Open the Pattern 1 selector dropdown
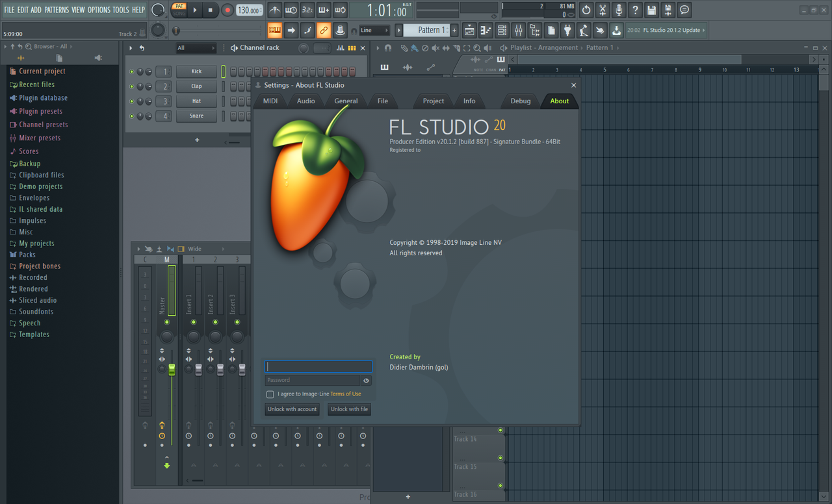Image resolution: width=832 pixels, height=504 pixels. coord(426,30)
